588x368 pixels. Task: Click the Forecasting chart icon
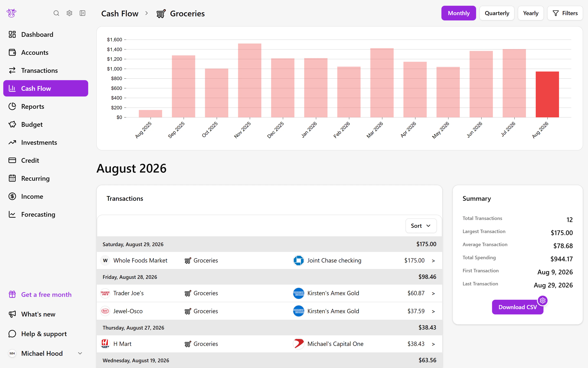pyautogui.click(x=12, y=214)
